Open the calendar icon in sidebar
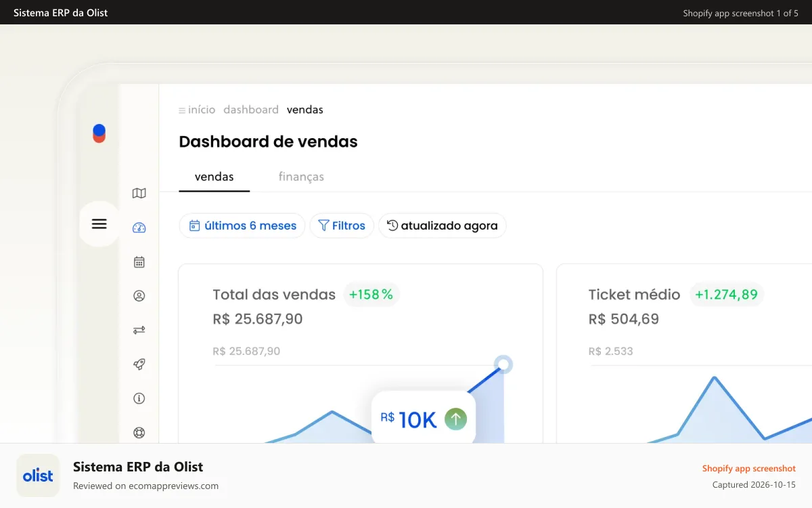Image resolution: width=812 pixels, height=508 pixels. click(139, 262)
